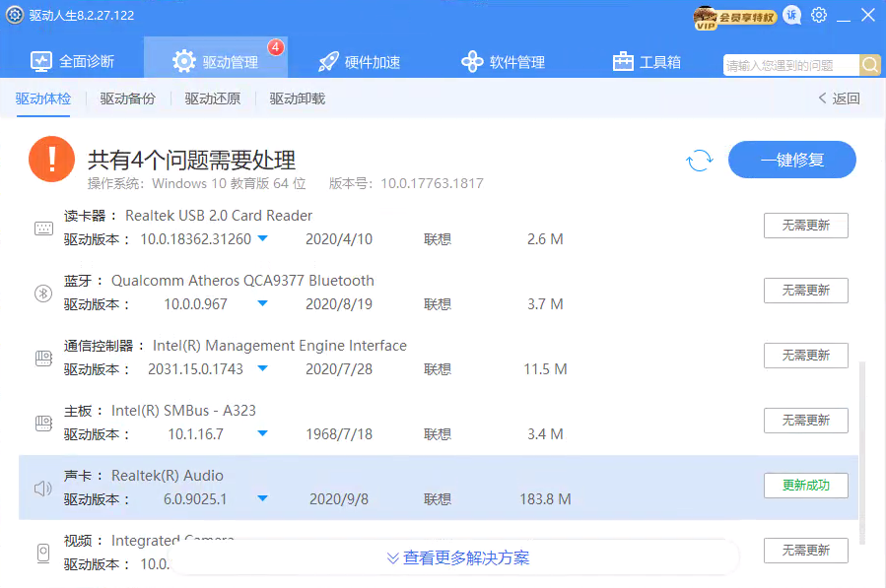Click 无需更新 for Realtek Card Reader
This screenshot has width=886, height=588.
(x=806, y=226)
